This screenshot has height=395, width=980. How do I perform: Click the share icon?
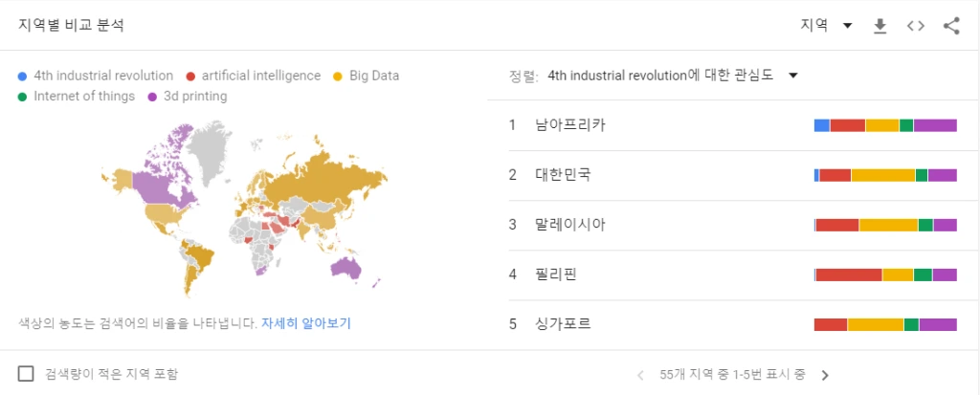[951, 26]
